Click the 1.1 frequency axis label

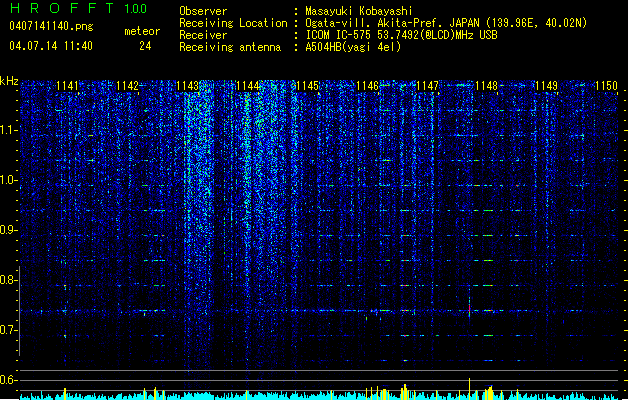pos(8,130)
